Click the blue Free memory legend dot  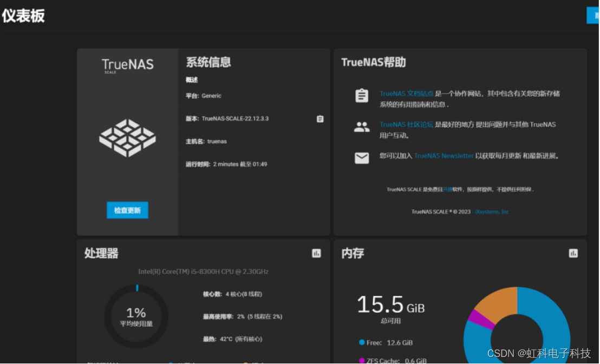coord(362,342)
